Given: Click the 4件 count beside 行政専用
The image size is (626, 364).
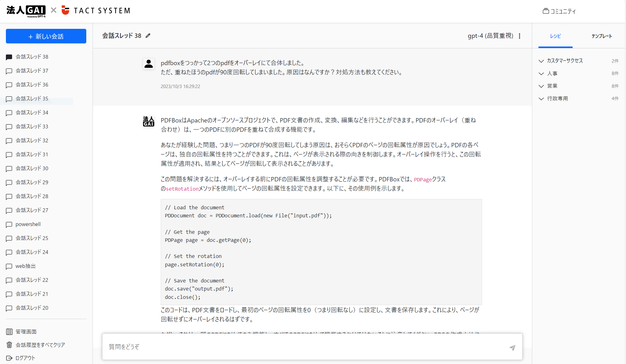Looking at the screenshot, I should (615, 99).
